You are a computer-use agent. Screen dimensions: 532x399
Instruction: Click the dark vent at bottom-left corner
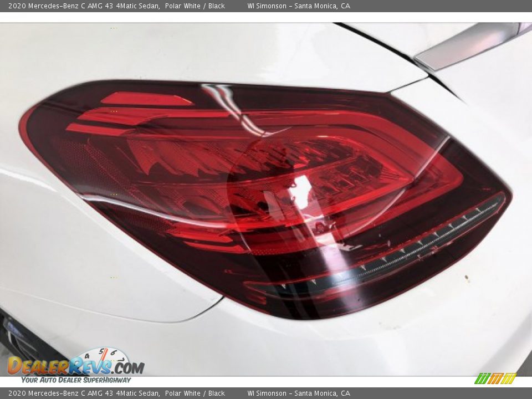click(17, 338)
